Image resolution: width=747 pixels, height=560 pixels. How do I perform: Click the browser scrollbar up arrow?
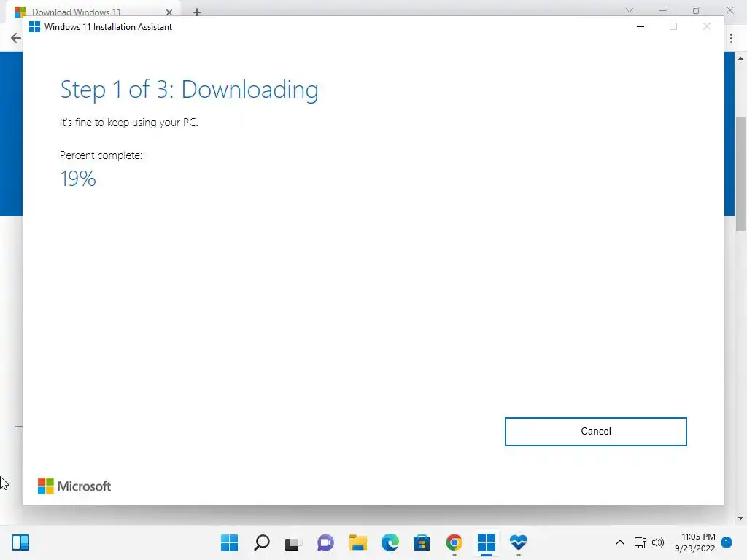click(740, 58)
